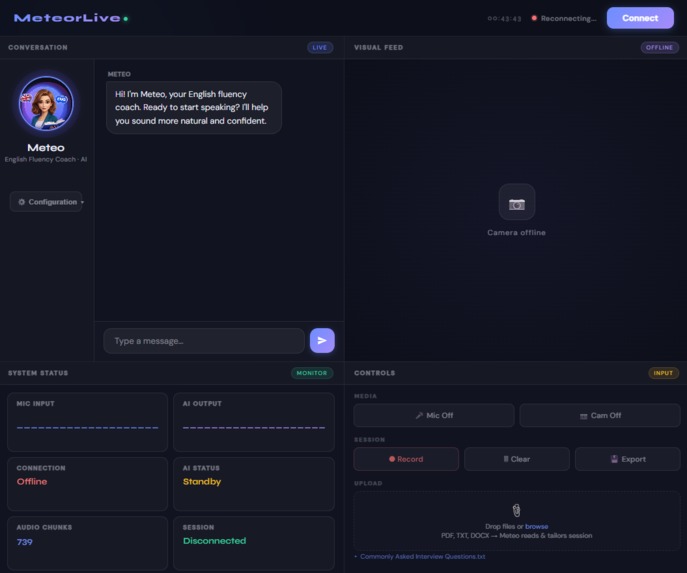Expand the Configuration dropdown

click(x=46, y=202)
